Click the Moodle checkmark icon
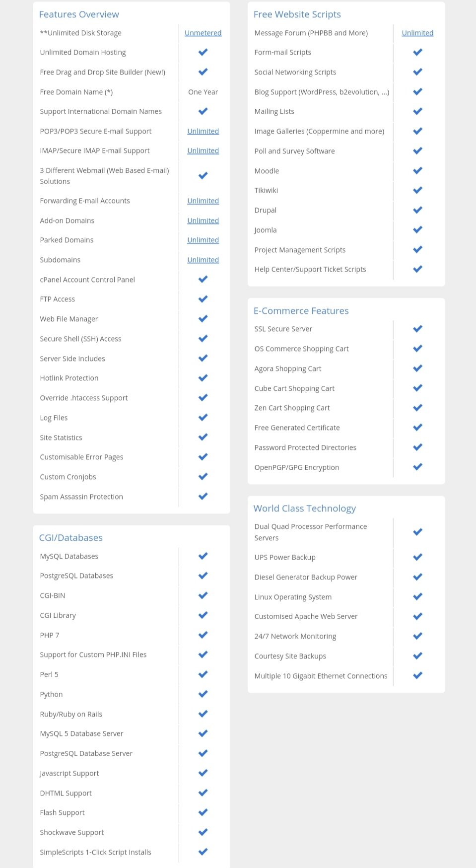This screenshot has width=476, height=868. pos(417,170)
